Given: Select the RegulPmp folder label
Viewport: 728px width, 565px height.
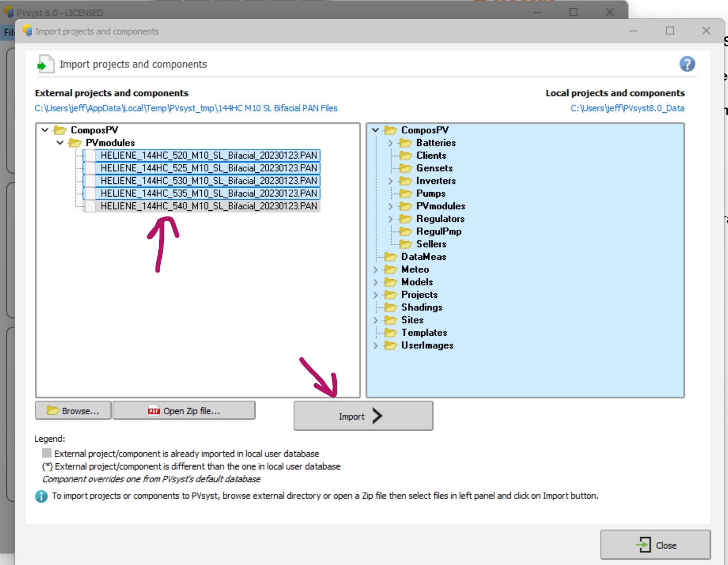Looking at the screenshot, I should (x=439, y=231).
